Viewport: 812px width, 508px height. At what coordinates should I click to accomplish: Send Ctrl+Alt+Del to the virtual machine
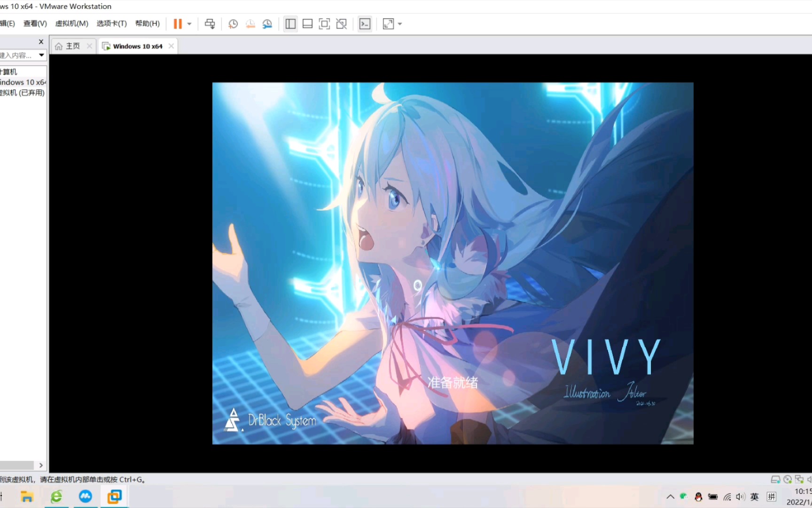(210, 24)
